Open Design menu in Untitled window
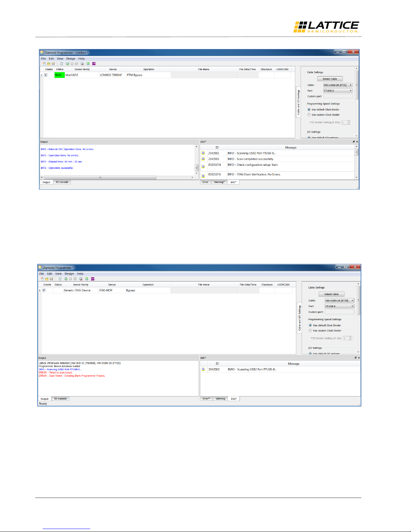 pyautogui.click(x=71, y=58)
